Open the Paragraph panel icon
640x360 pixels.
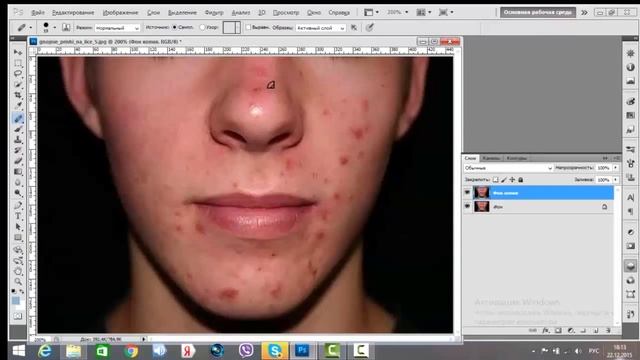coord(631,211)
